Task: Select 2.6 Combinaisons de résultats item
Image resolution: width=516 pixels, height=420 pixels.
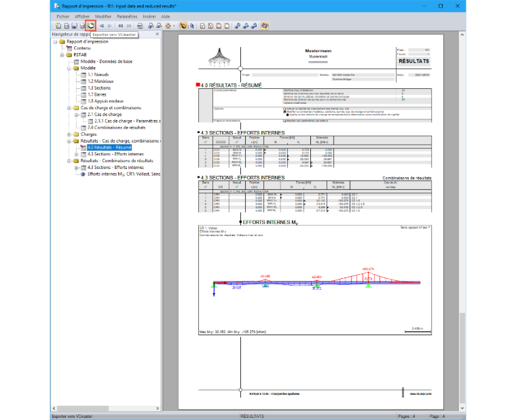Action: point(117,128)
